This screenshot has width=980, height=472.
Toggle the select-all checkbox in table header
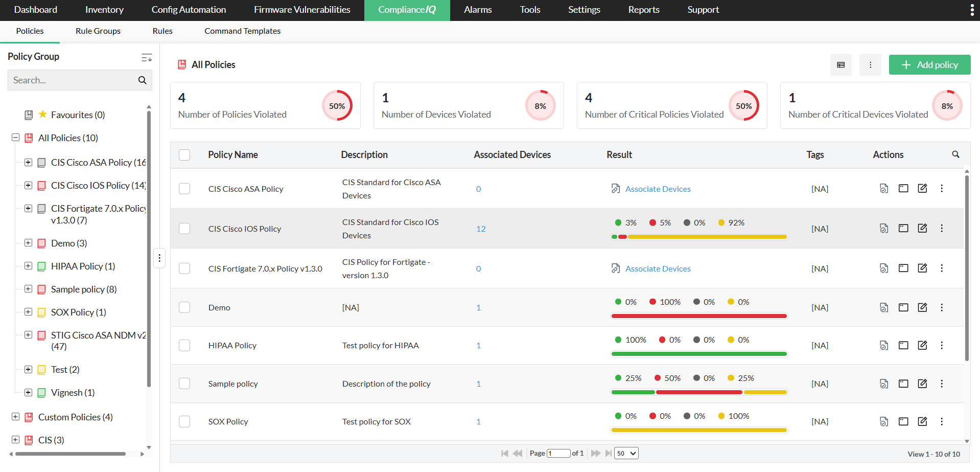click(184, 155)
